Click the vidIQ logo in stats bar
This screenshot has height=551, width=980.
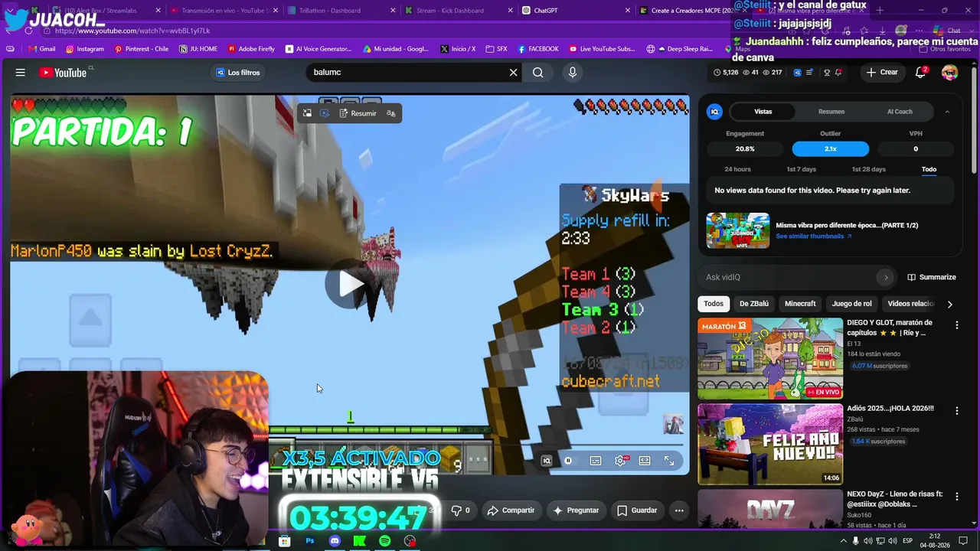tap(797, 73)
